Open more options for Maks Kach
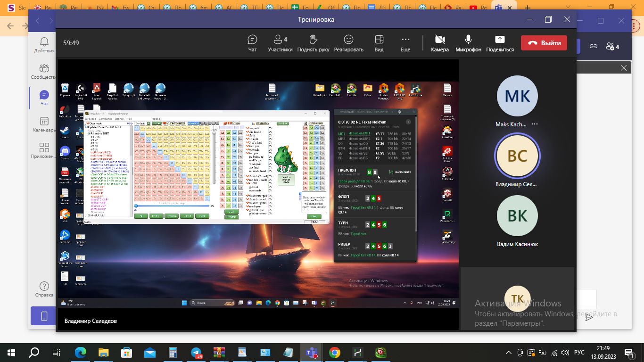The image size is (644, 362). pos(535,124)
